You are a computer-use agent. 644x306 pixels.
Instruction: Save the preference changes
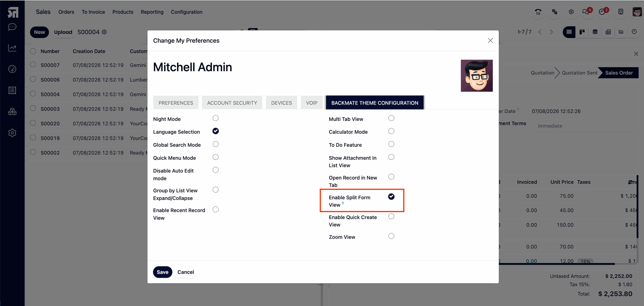[163, 272]
